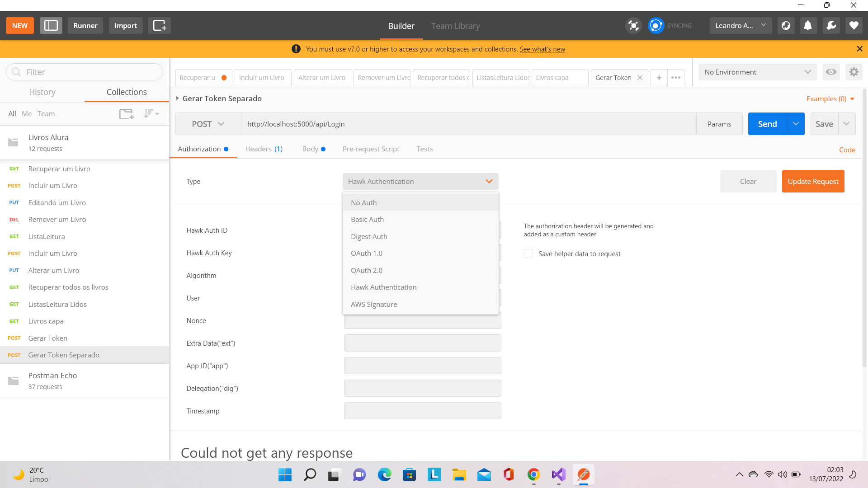Open Mail app from taskbar
This screenshot has width=868, height=488.
pyautogui.click(x=484, y=475)
